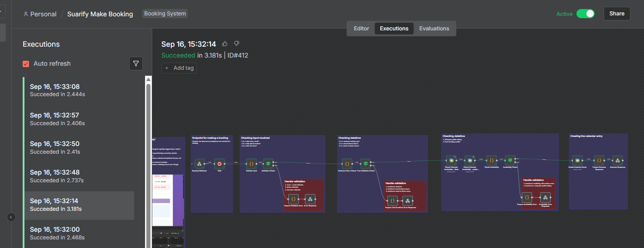
Task: Open the Create Calendar Event node
Action: coord(577,160)
